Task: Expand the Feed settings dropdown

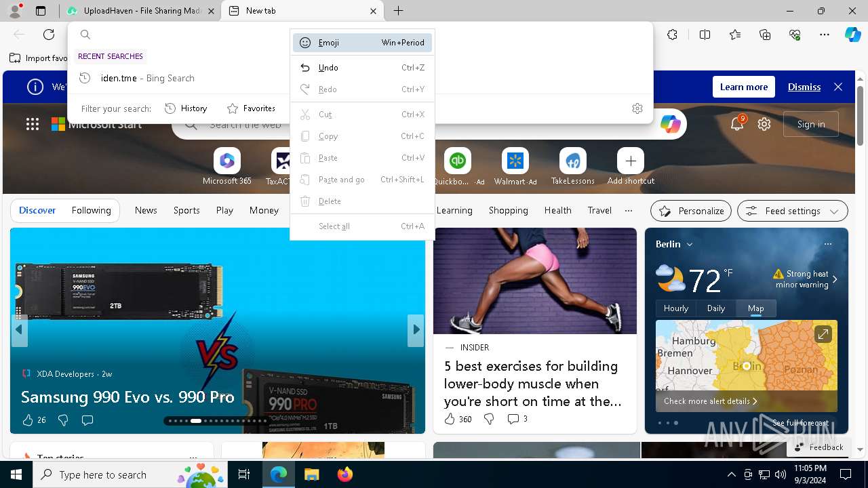Action: [x=793, y=211]
